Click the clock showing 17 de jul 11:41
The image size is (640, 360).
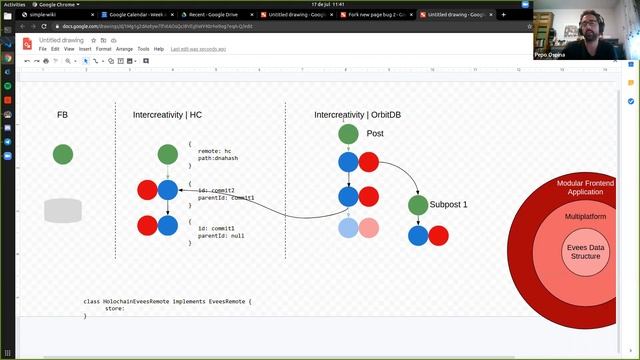[328, 4]
